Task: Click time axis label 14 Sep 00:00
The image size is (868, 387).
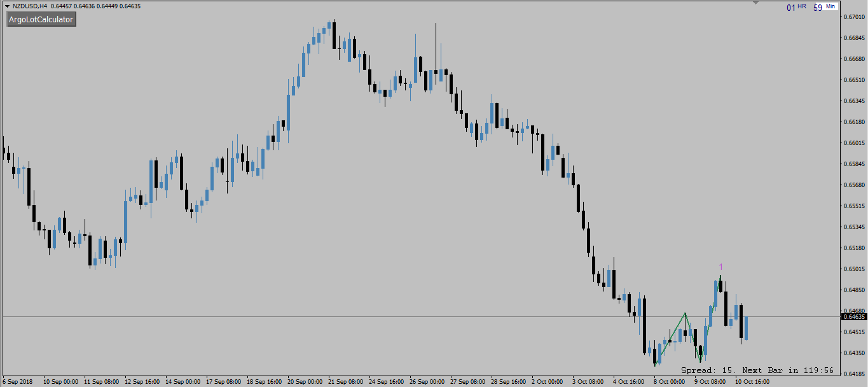Action: click(x=183, y=382)
